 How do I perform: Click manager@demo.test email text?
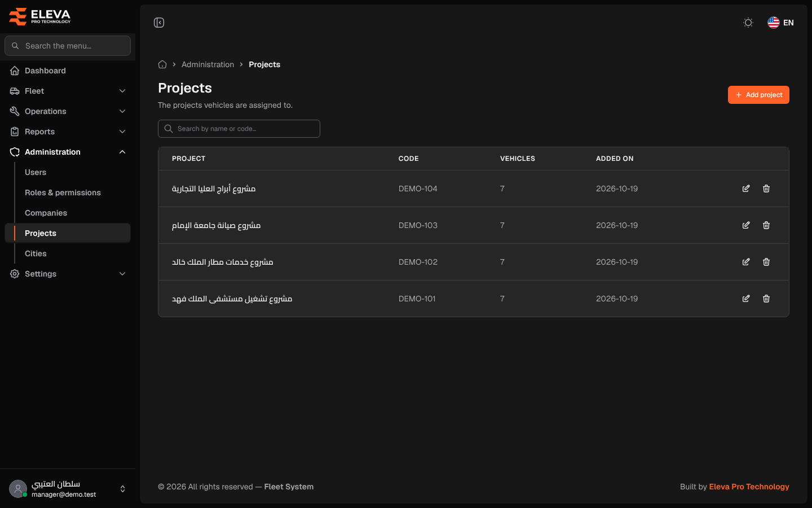pos(64,494)
